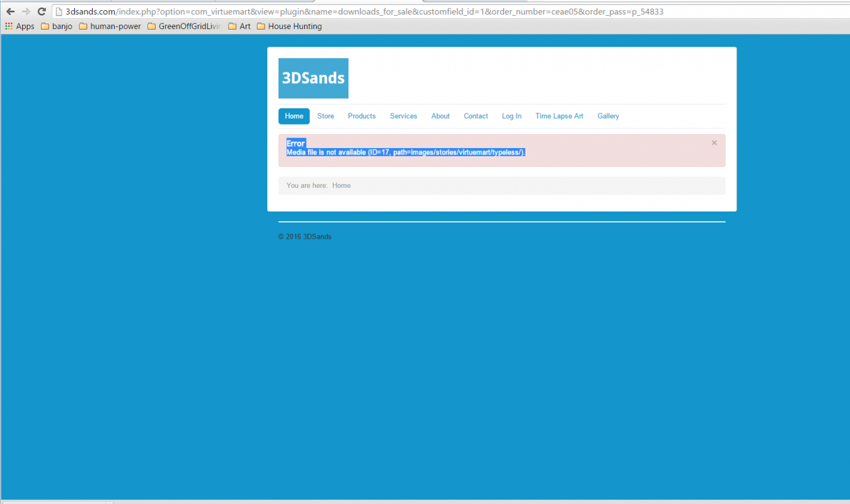Dismiss the error message with the X
The image size is (850, 504).
point(714,143)
